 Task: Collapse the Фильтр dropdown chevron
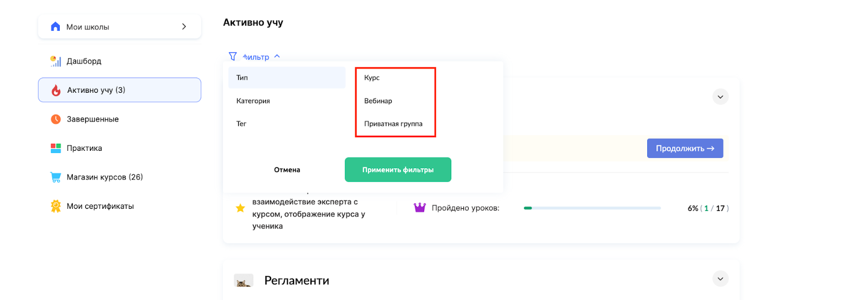pyautogui.click(x=277, y=56)
